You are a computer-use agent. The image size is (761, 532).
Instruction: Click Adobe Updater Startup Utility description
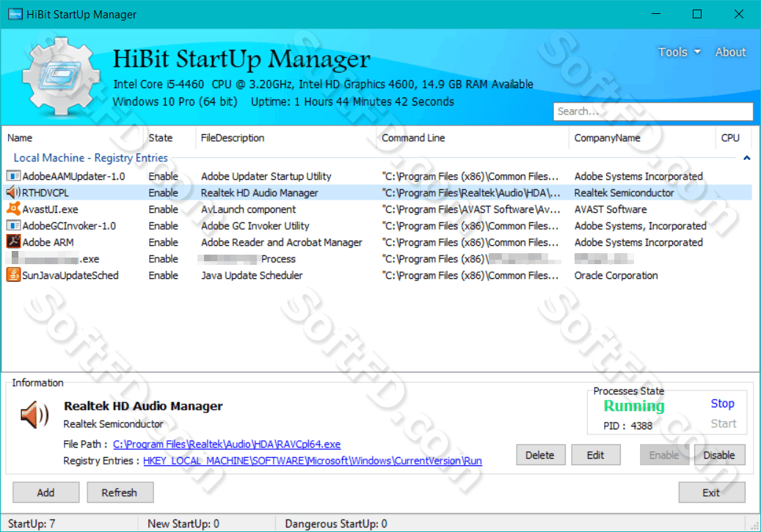pos(266,176)
